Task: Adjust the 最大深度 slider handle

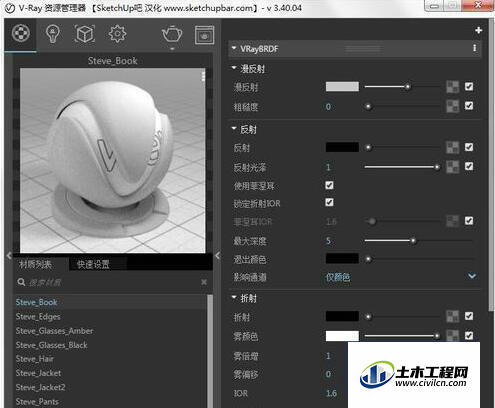Action: [x=413, y=241]
